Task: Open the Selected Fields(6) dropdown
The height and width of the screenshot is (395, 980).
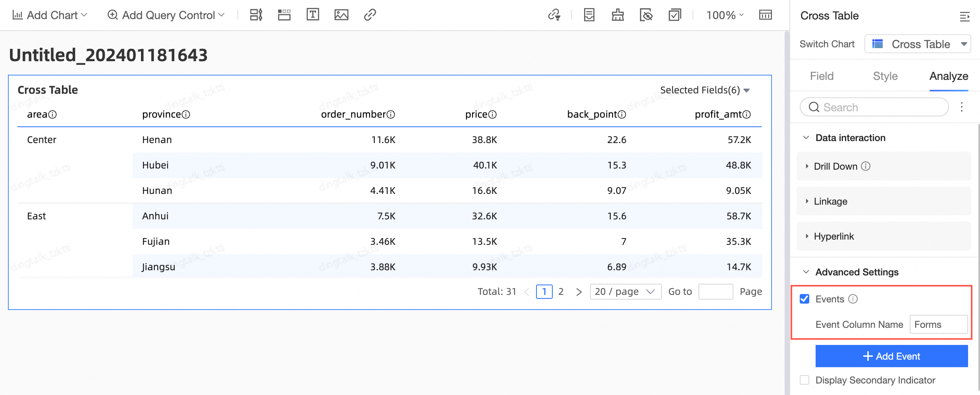Action: point(704,90)
